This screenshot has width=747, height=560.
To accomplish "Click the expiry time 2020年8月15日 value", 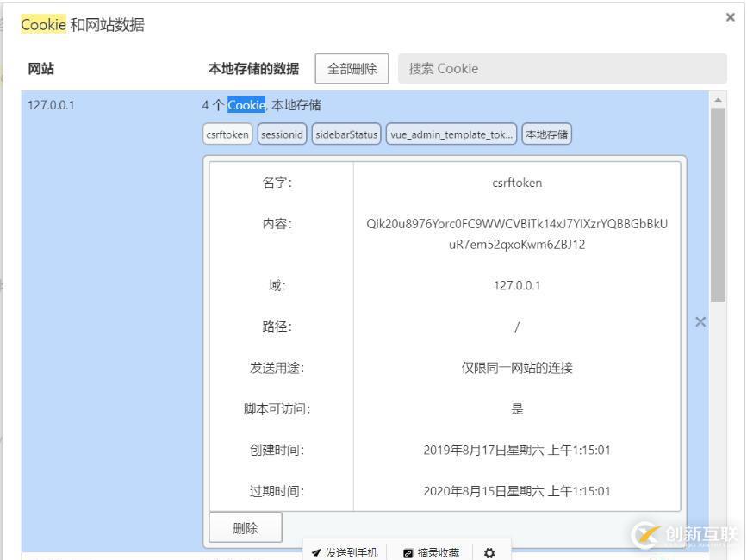I will pos(517,491).
